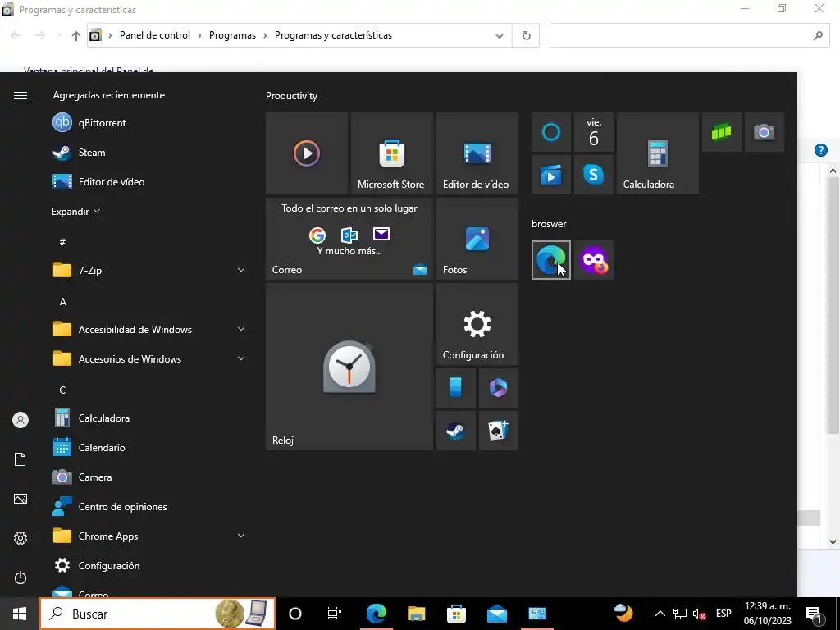Focus the Control Panel search field
This screenshot has width=840, height=630.
pos(689,36)
